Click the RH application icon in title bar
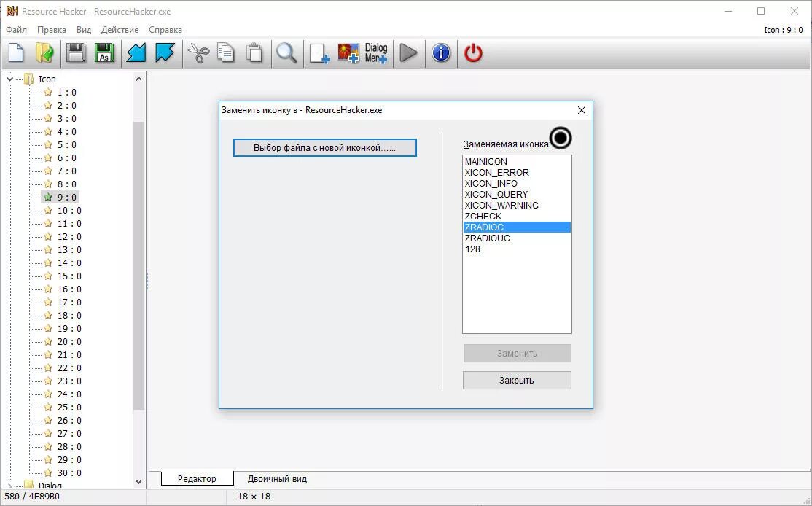The height and width of the screenshot is (506, 812). [x=12, y=11]
